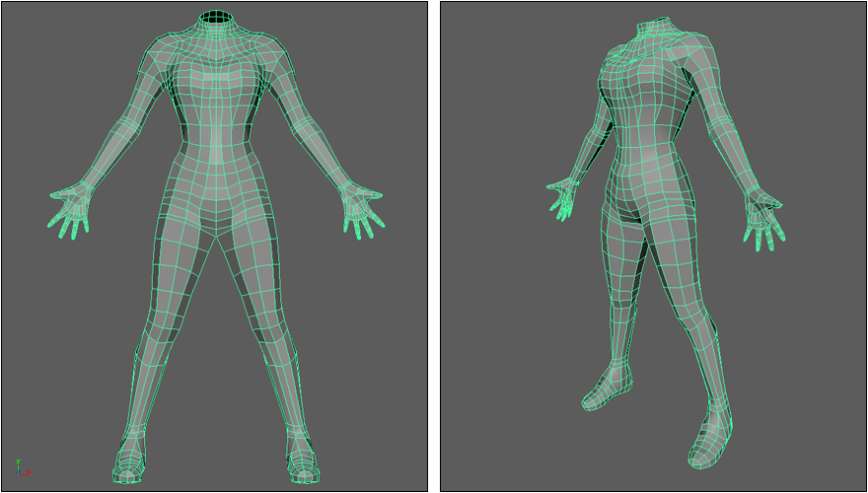The image size is (868, 493).
Task: Click the chest center in the front view
Action: click(x=214, y=81)
